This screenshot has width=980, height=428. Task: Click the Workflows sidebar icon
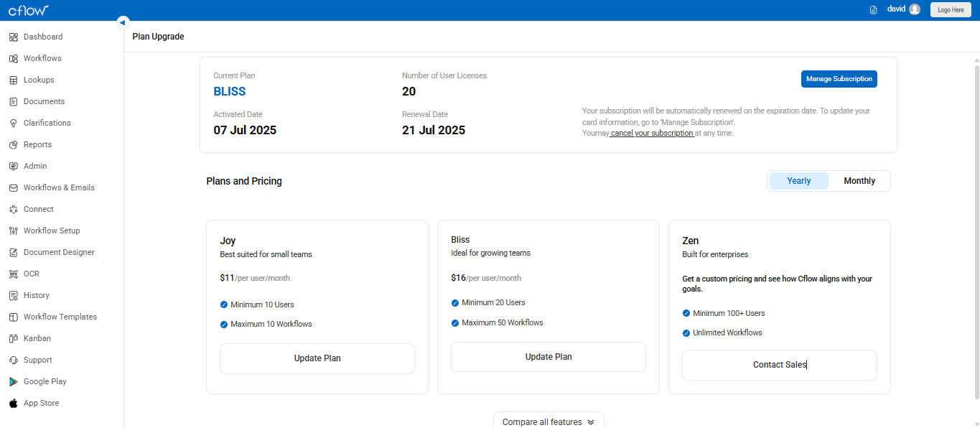[x=13, y=58]
